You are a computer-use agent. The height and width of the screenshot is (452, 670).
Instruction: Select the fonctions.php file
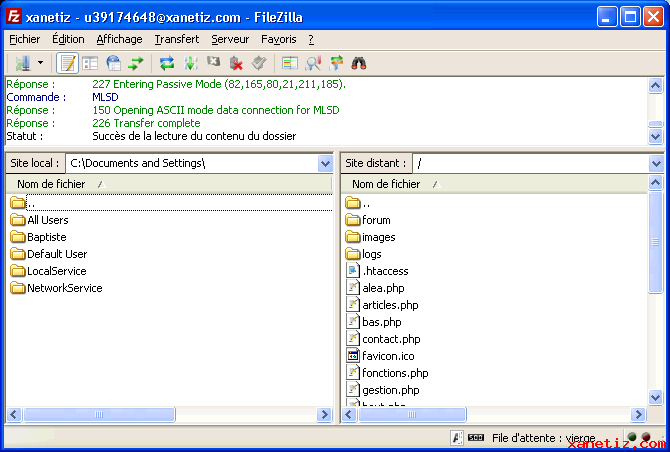pyautogui.click(x=387, y=373)
